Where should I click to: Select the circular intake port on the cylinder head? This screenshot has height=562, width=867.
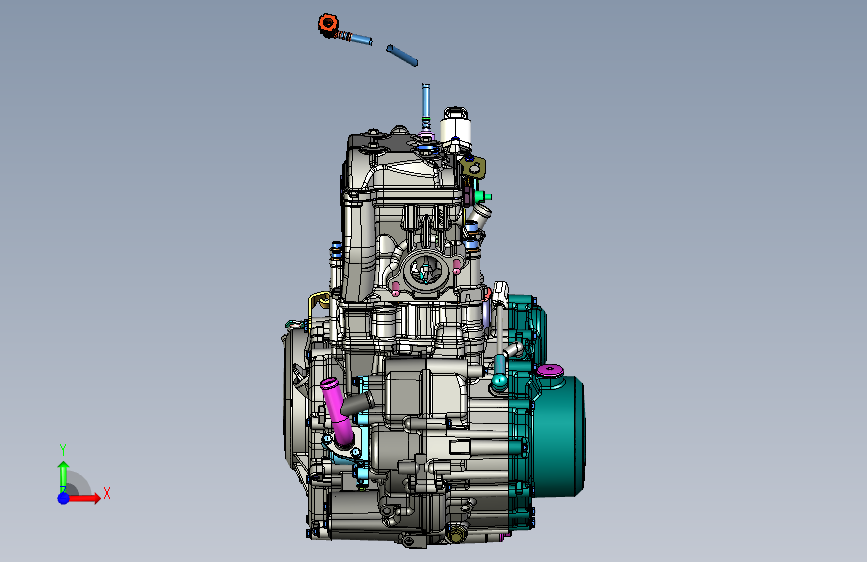pyautogui.click(x=425, y=270)
